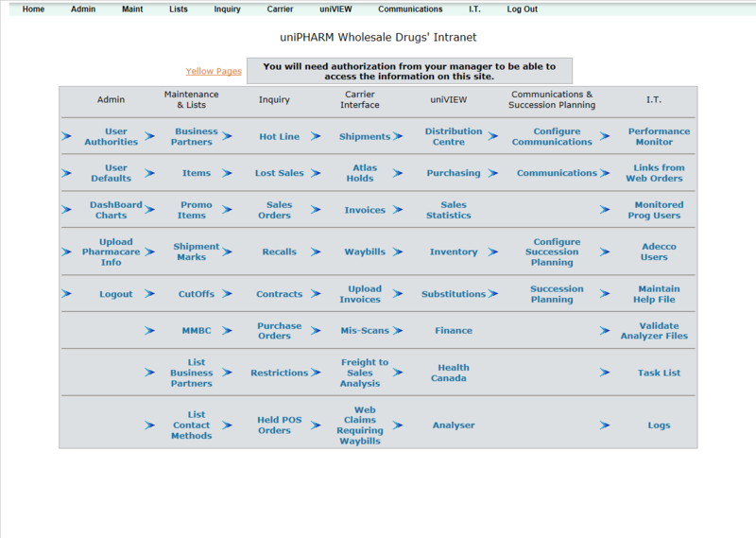Open Held POS Orders link
756x538 pixels.
pos(279,425)
